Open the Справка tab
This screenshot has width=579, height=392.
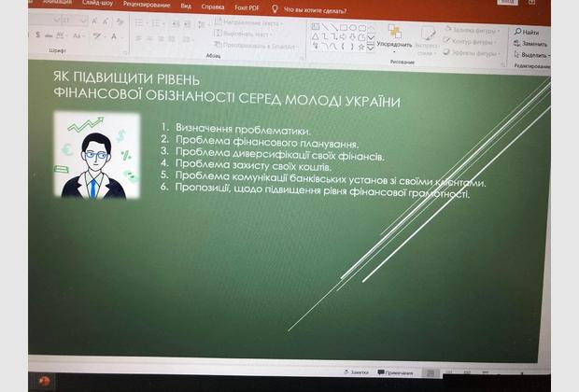pos(212,7)
